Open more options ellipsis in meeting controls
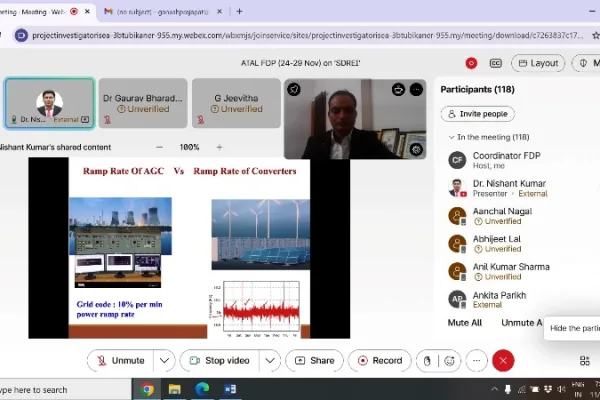This screenshot has height=400, width=600. click(477, 360)
